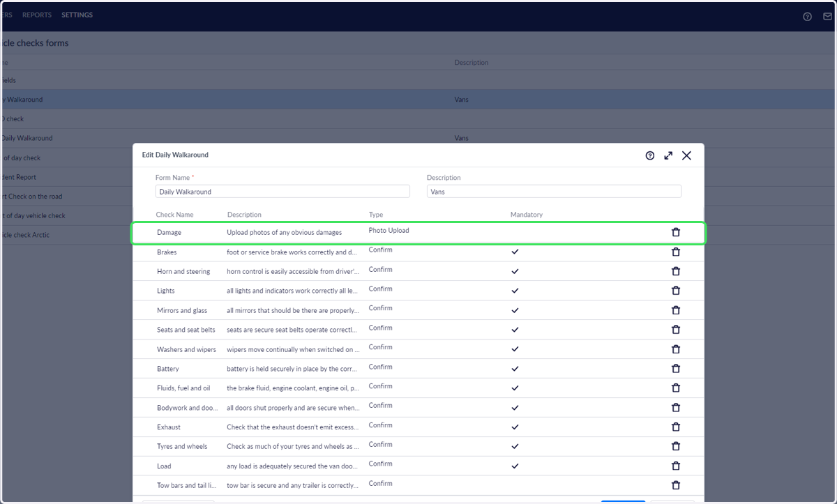This screenshot has height=504, width=837.
Task: Delete the Lights check row
Action: point(675,291)
